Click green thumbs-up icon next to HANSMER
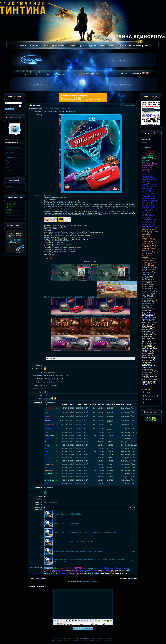The width and height of the screenshot is (166, 644). pos(52,398)
